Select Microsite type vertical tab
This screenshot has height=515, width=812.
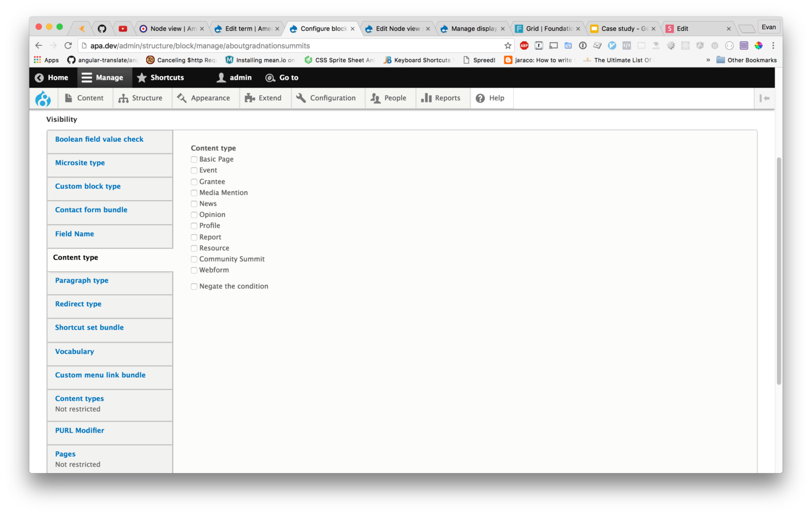110,165
